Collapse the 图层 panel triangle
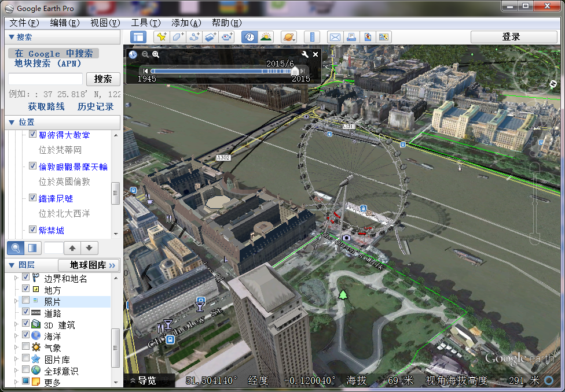The image size is (565, 392). coord(11,265)
